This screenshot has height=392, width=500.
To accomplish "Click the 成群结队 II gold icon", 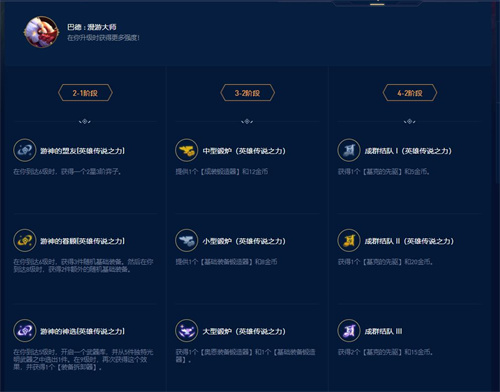I will coord(349,240).
